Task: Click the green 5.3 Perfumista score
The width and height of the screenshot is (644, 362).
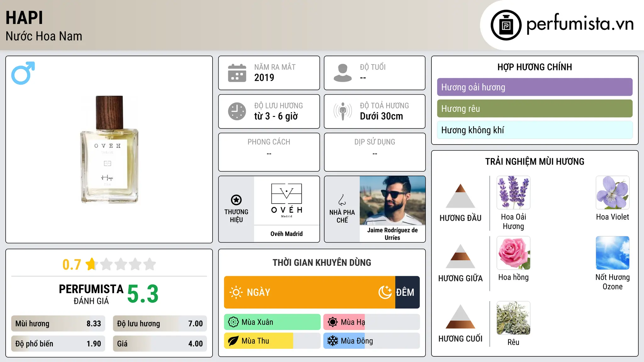Action: point(143,294)
